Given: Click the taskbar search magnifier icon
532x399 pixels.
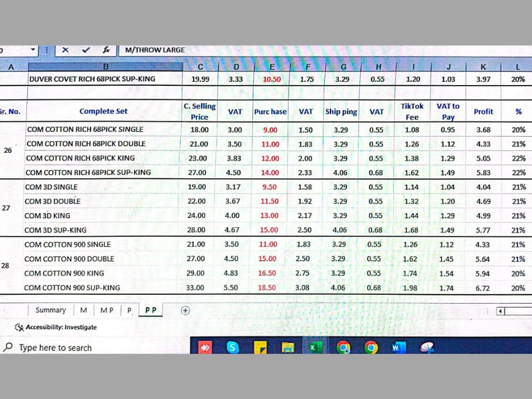Looking at the screenshot, I should pos(7,347).
